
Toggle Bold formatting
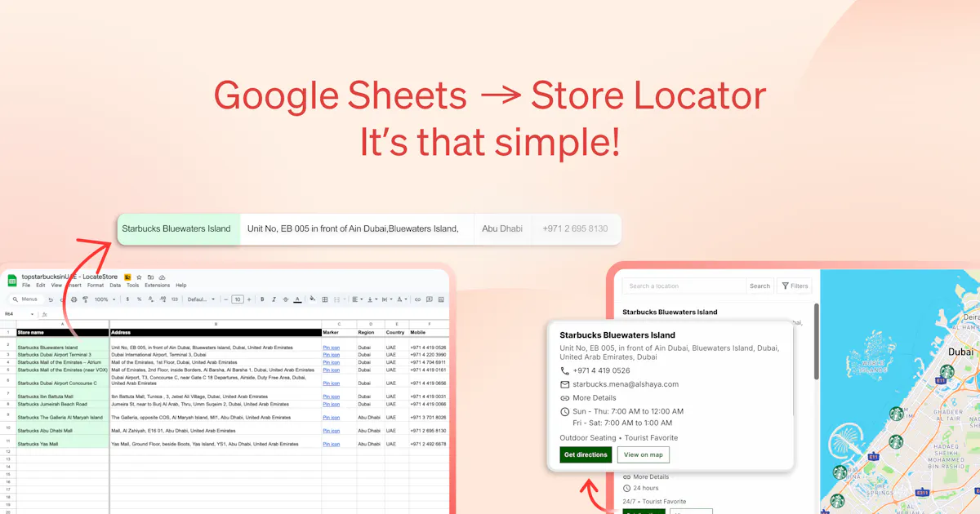click(262, 299)
